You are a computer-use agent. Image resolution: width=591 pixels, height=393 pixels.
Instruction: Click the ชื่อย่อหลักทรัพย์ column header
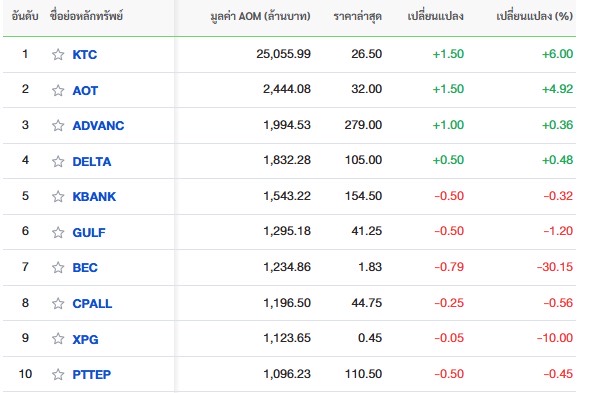(86, 16)
